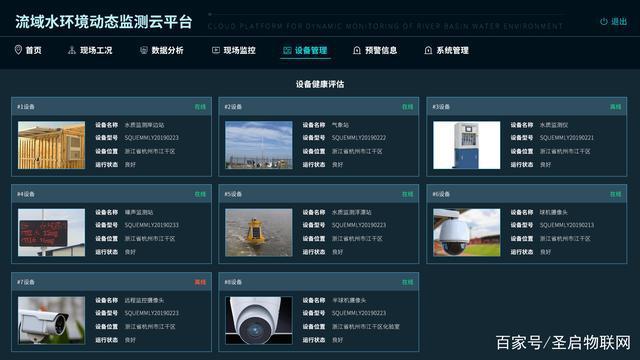
Task: Open the 球机摄像头 dome camera photo
Action: [x=467, y=232]
